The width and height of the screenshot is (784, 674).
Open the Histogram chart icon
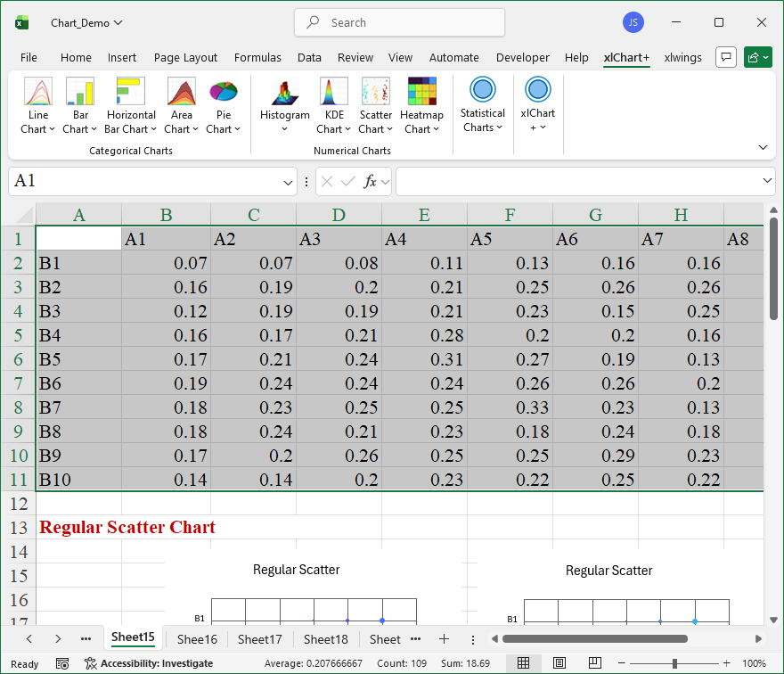pos(284,93)
